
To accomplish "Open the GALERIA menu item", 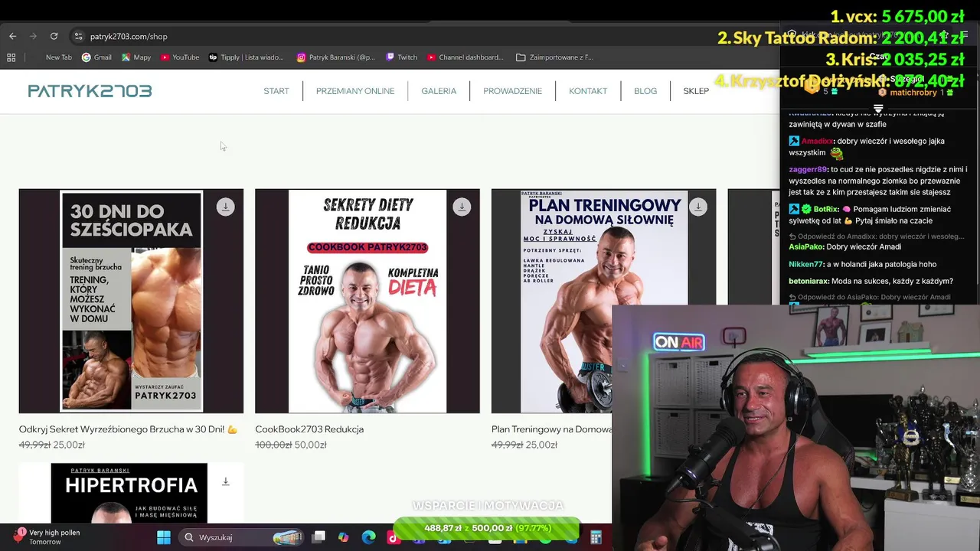I will point(439,91).
